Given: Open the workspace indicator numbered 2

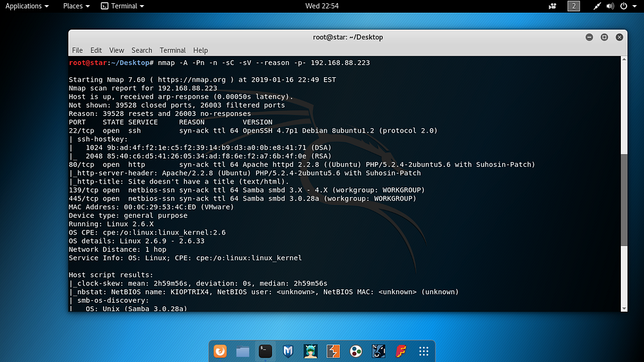Looking at the screenshot, I should pos(573,6).
